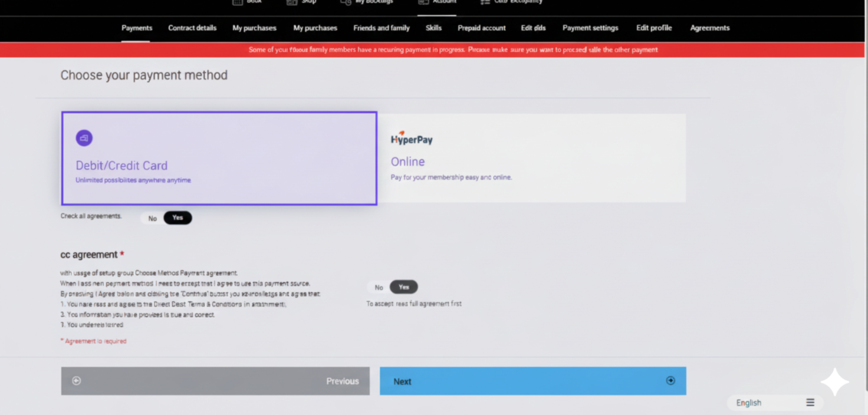
Task: Set Check all agreements to Yes
Action: tap(177, 218)
